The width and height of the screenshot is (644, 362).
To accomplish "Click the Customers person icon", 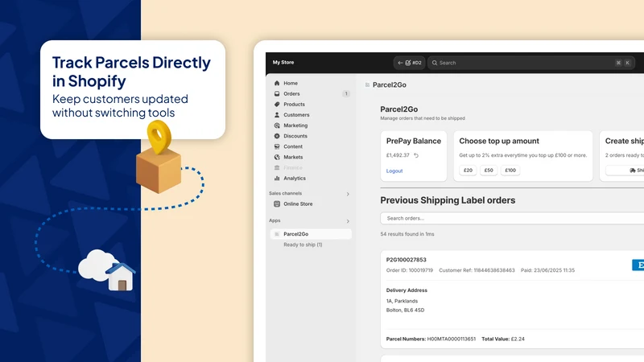I will [x=277, y=115].
